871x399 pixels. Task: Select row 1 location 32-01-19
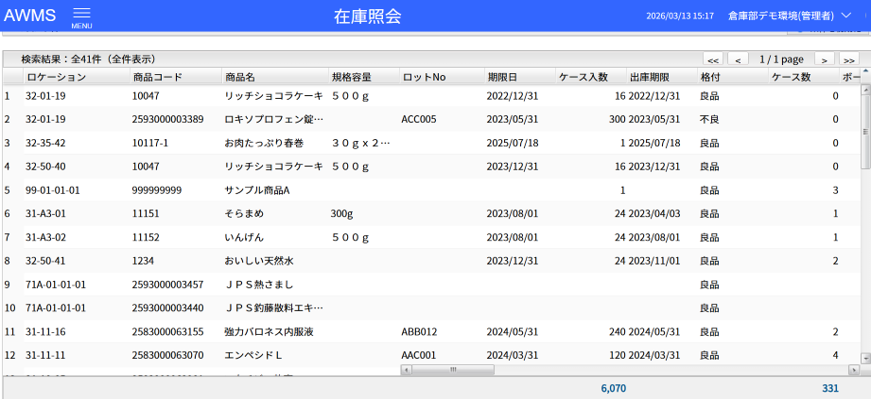46,96
